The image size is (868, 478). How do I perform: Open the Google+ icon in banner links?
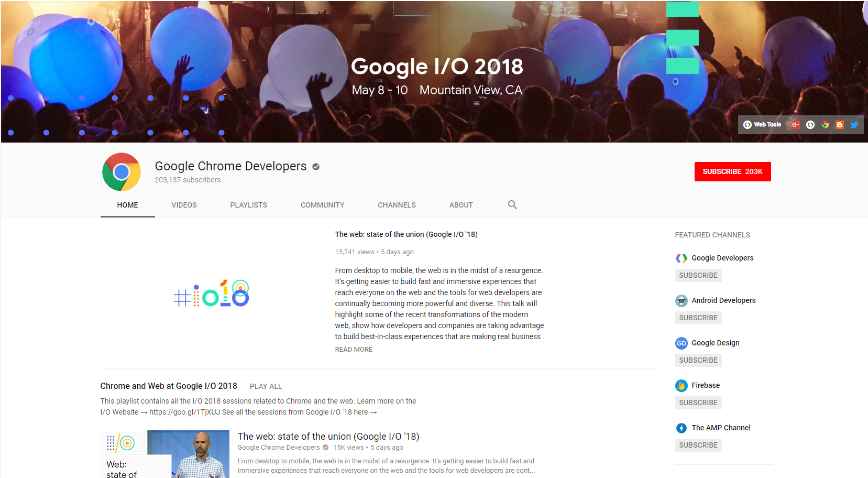(795, 125)
